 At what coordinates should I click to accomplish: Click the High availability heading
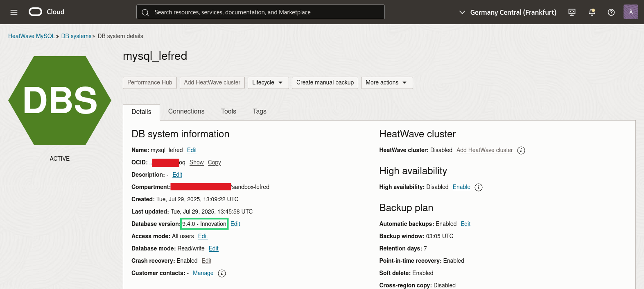(413, 171)
